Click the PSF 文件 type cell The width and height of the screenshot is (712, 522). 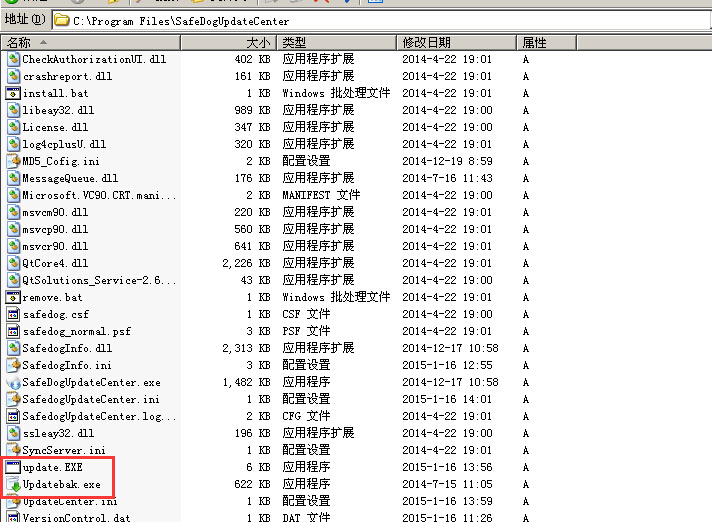[306, 331]
